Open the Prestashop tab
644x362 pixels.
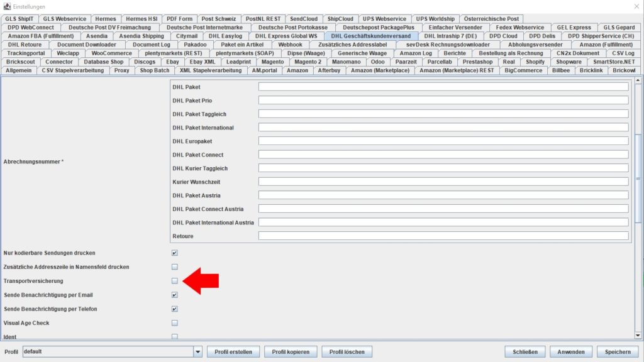coord(478,62)
